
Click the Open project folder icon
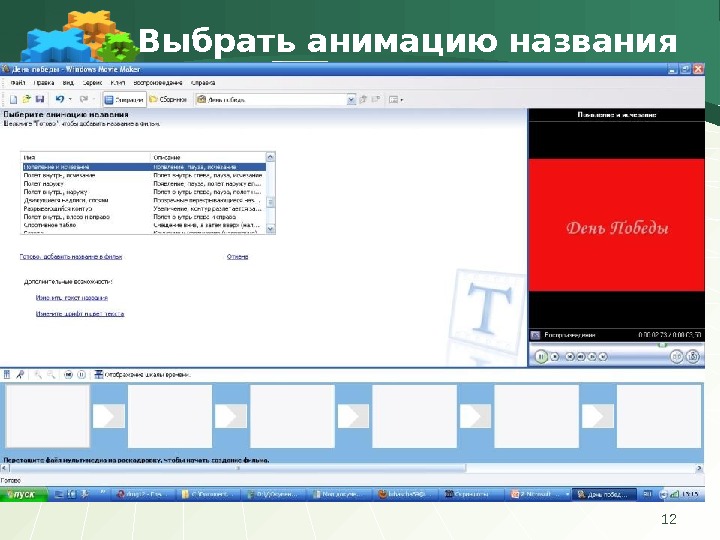[27, 99]
